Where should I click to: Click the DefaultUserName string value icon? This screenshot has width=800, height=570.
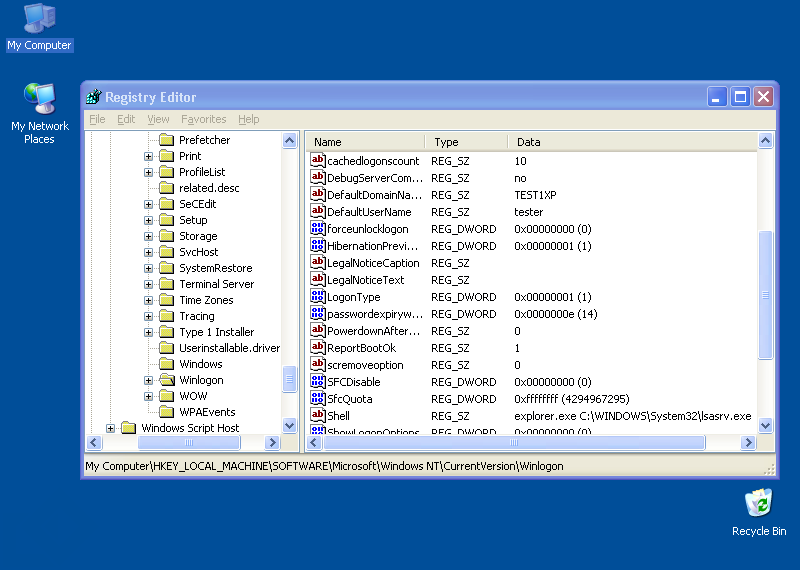click(x=317, y=212)
